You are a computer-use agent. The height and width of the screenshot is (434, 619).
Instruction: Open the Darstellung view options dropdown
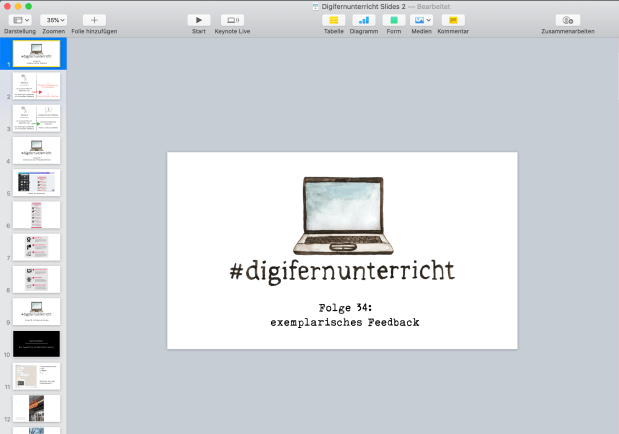(20, 20)
